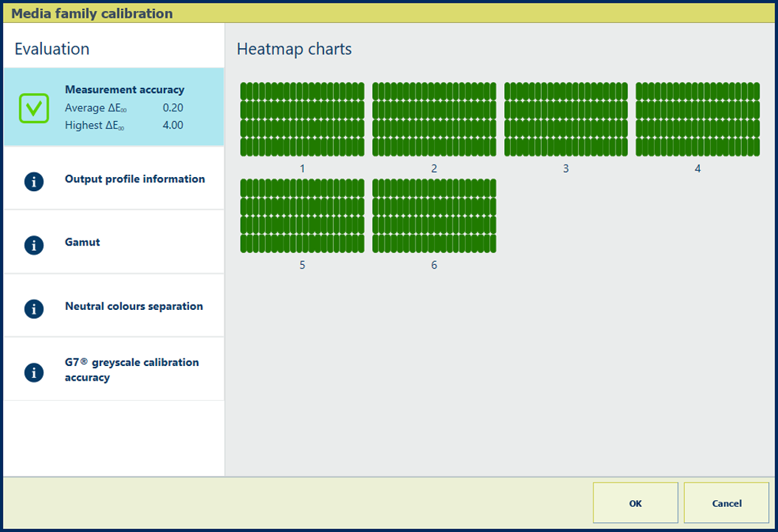Switch to the Gamut evaluation section

tap(83, 242)
